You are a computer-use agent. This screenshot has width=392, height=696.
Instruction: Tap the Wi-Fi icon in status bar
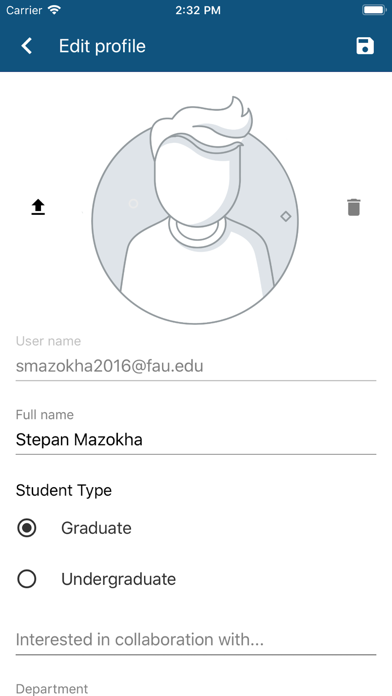55,10
